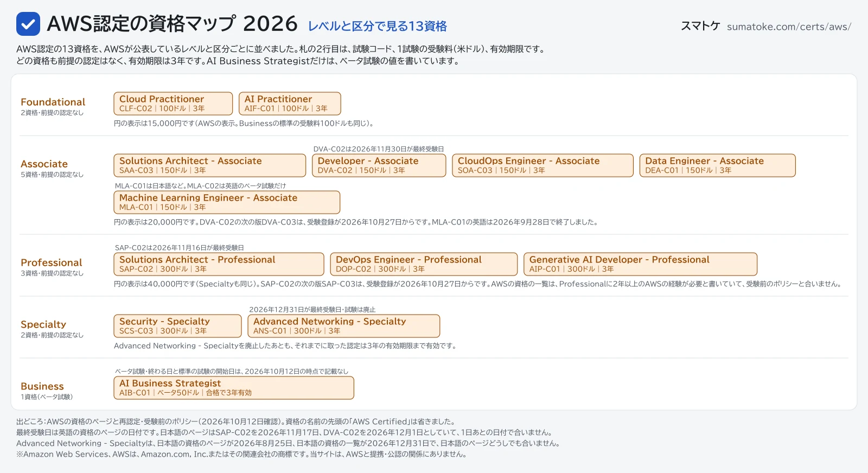
Task: Click the 出どころ source footnote line
Action: 235,421
